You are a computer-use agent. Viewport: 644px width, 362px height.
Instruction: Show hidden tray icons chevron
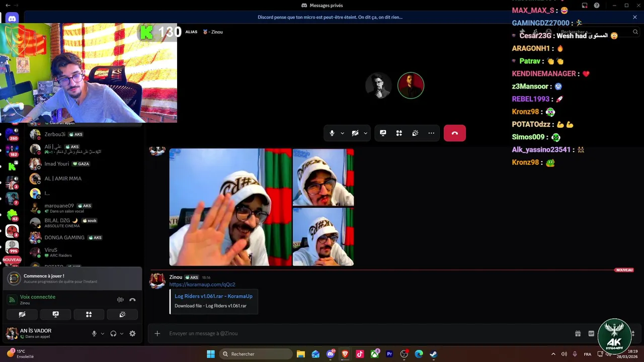click(553, 354)
